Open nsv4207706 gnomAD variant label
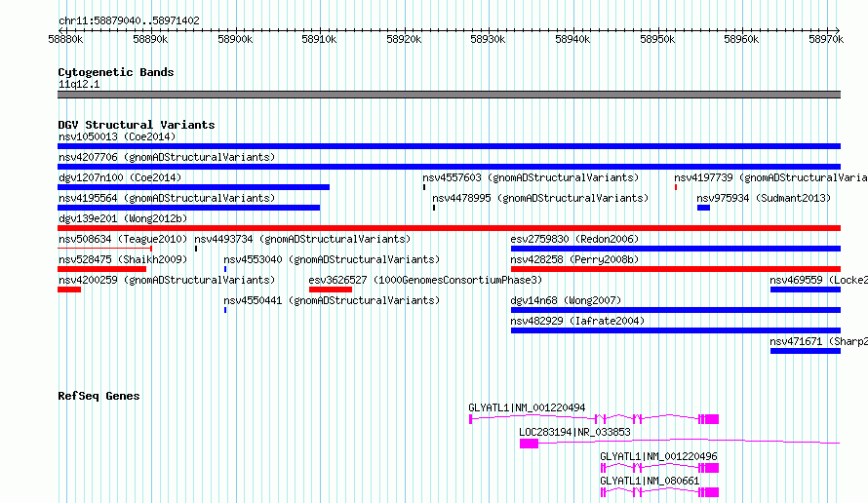868x503 pixels. pos(167,157)
